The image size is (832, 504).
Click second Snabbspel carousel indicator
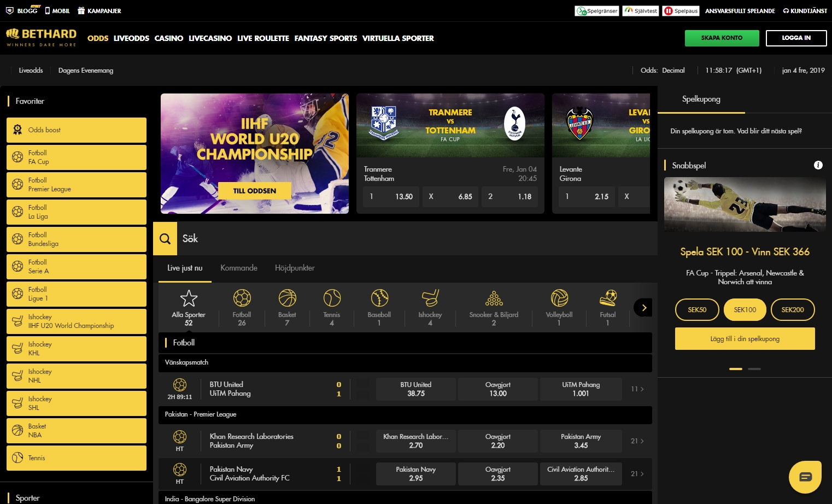click(754, 369)
